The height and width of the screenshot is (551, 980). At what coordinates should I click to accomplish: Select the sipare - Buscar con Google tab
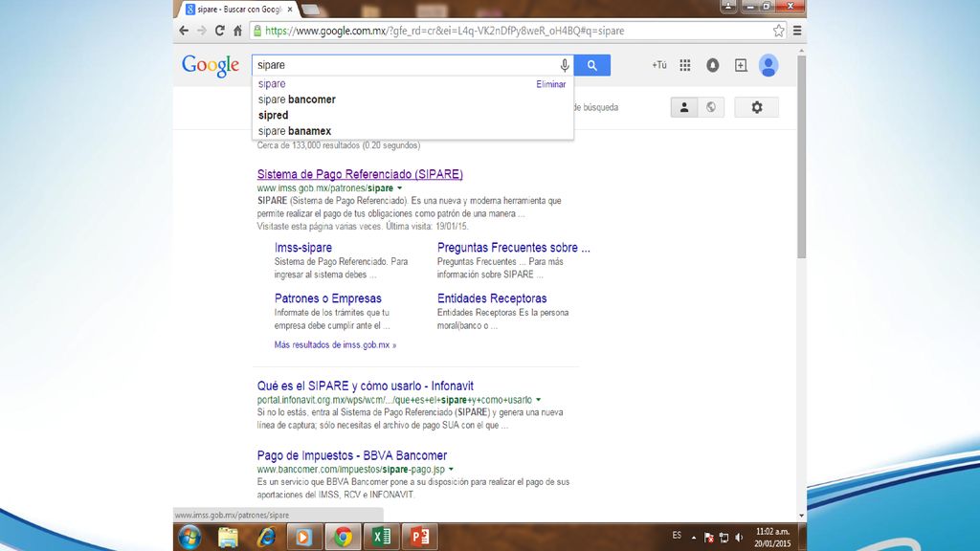pos(239,10)
